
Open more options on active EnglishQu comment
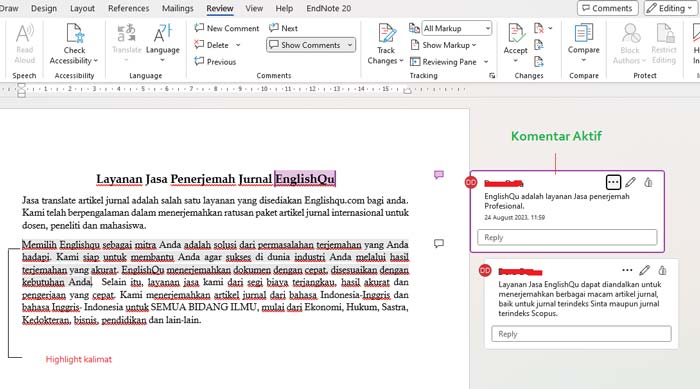click(613, 182)
